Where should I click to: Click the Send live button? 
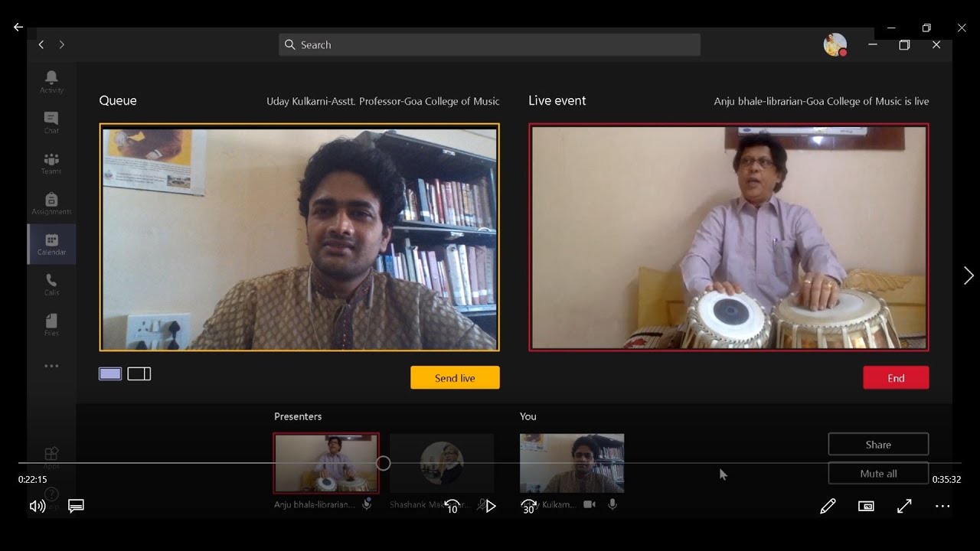[x=455, y=377]
